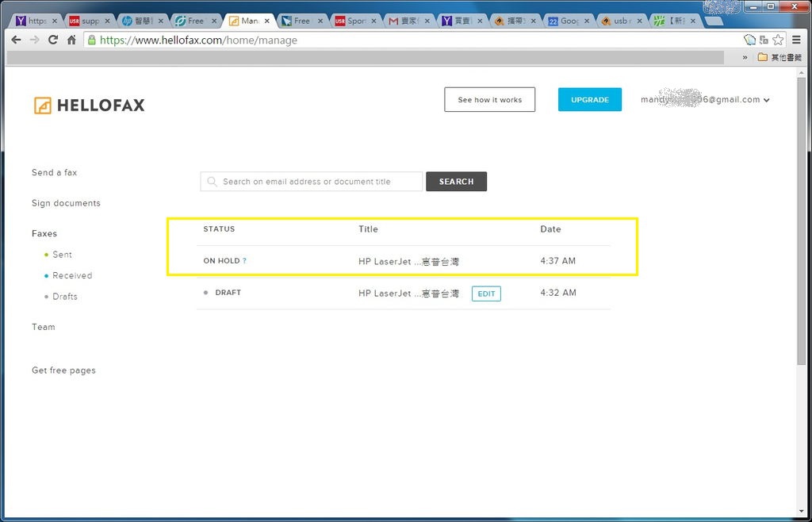Click the DRAFT status label
812x522 pixels.
coord(228,293)
